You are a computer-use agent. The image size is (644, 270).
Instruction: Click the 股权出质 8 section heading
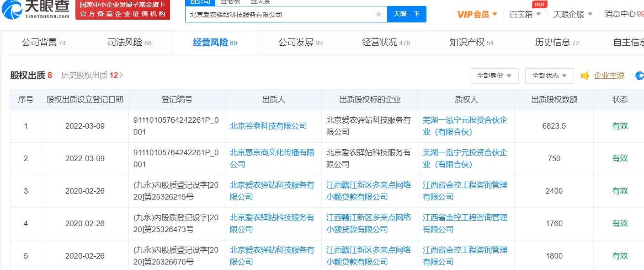click(x=31, y=75)
